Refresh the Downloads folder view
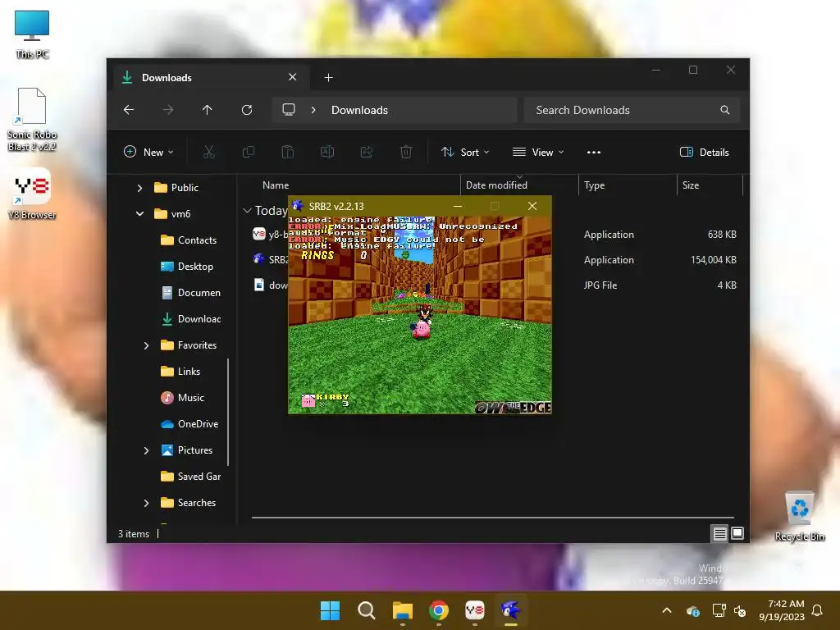Viewport: 840px width, 630px height. [x=247, y=110]
